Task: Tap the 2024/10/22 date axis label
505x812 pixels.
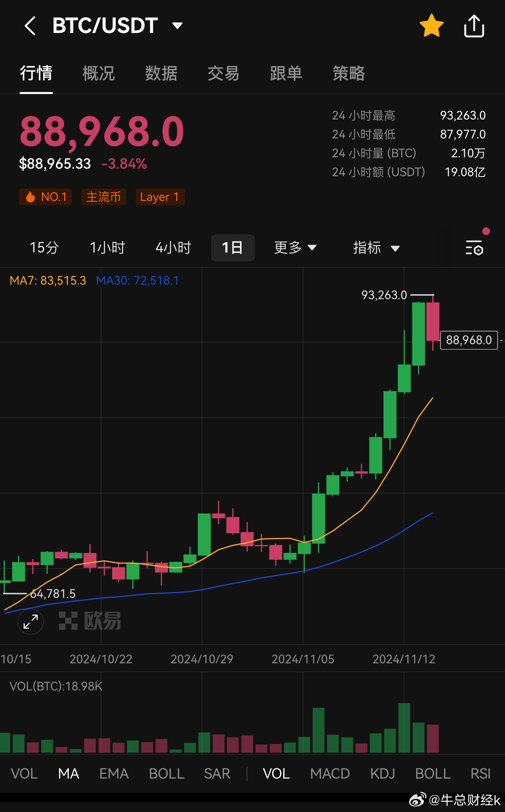Action: click(101, 659)
